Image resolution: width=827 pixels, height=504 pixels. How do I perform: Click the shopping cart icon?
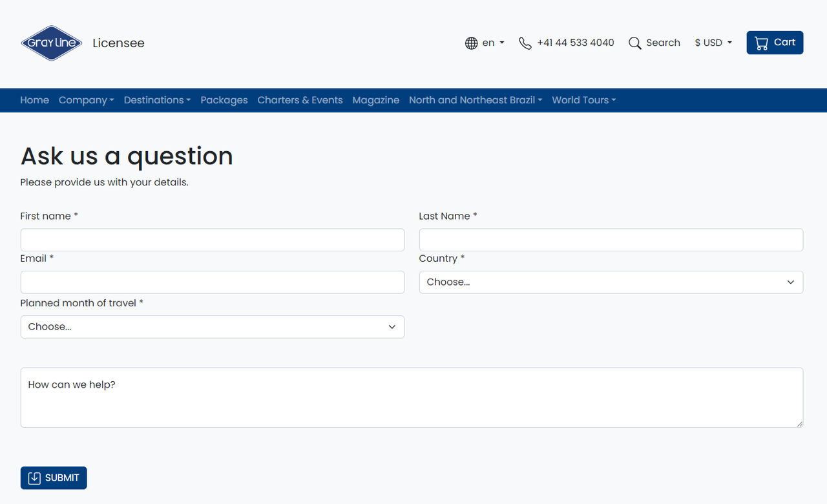coord(761,43)
